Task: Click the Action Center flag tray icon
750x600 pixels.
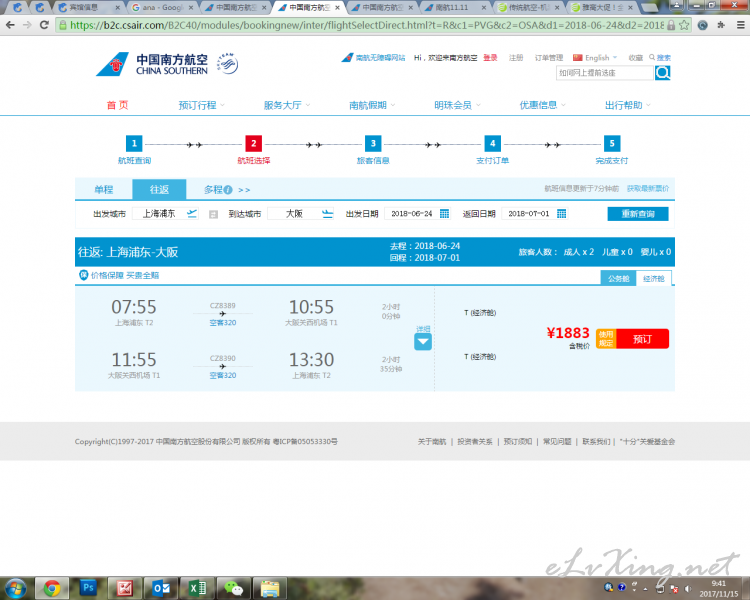Action: coord(674,589)
